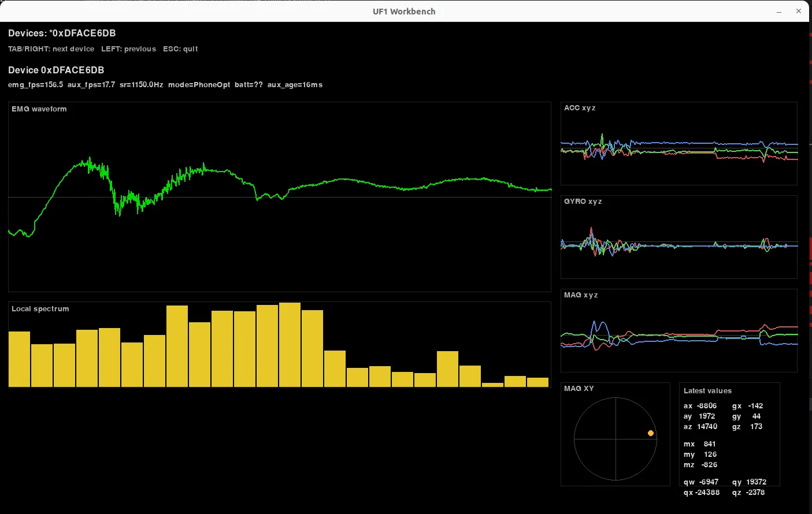This screenshot has height=514, width=812.
Task: Select the EMG waveform panel title
Action: click(39, 109)
